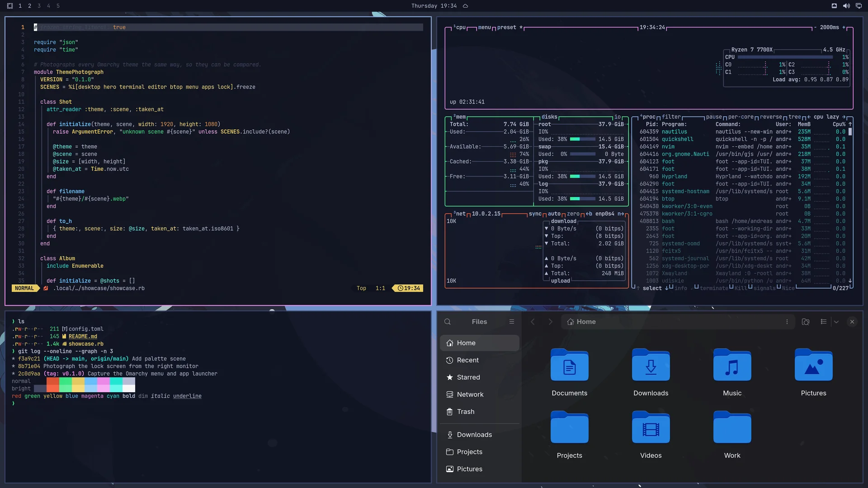Open the Documents folder
The width and height of the screenshot is (868, 488).
(569, 373)
